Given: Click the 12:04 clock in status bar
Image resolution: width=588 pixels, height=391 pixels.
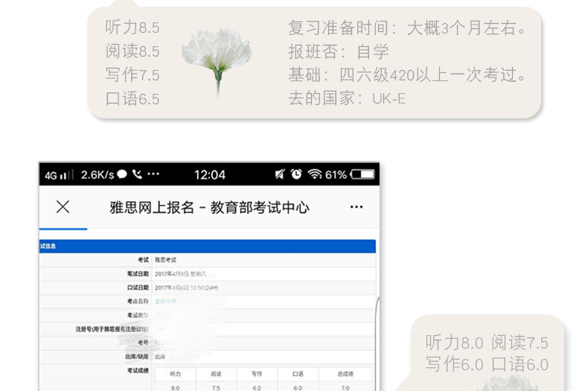Looking at the screenshot, I should pos(210,175).
